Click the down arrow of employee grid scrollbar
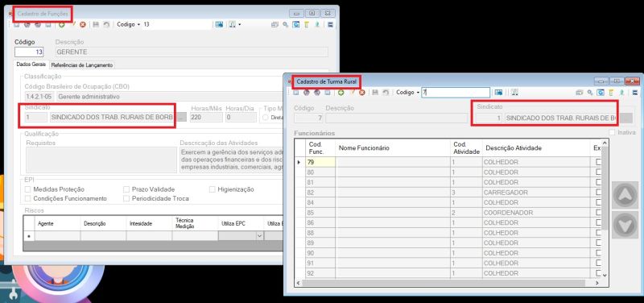 click(x=605, y=275)
